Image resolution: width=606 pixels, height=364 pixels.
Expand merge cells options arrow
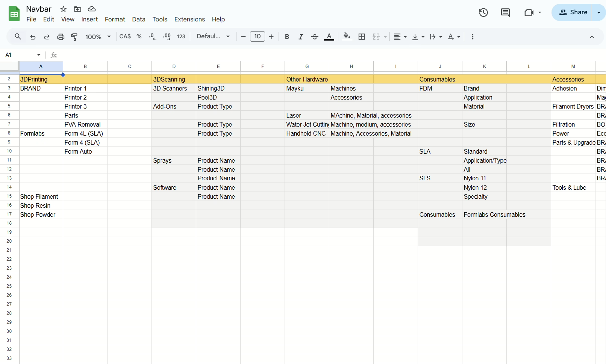pyautogui.click(x=385, y=37)
